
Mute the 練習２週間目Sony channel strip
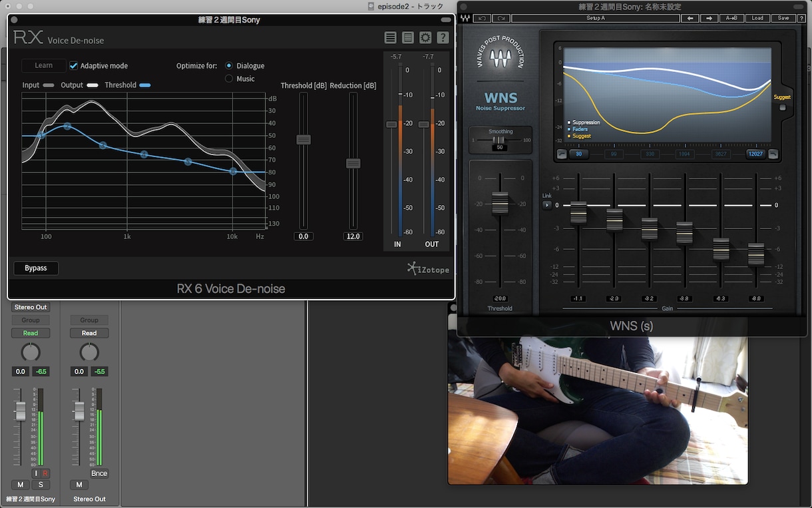click(21, 485)
